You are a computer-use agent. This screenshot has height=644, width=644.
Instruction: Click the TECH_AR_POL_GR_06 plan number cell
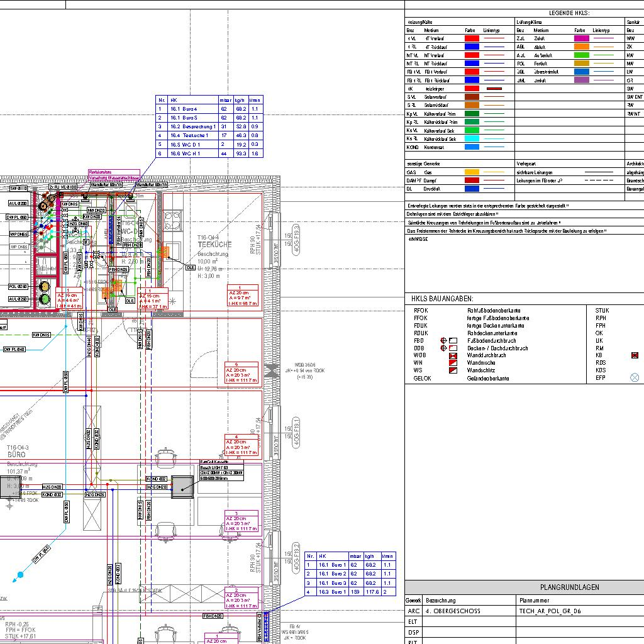[546, 611]
